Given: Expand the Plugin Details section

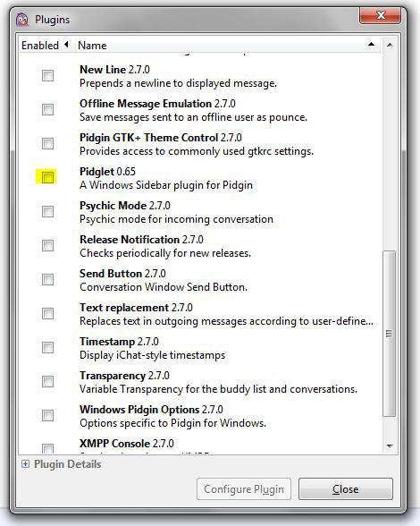Looking at the screenshot, I should [x=25, y=464].
